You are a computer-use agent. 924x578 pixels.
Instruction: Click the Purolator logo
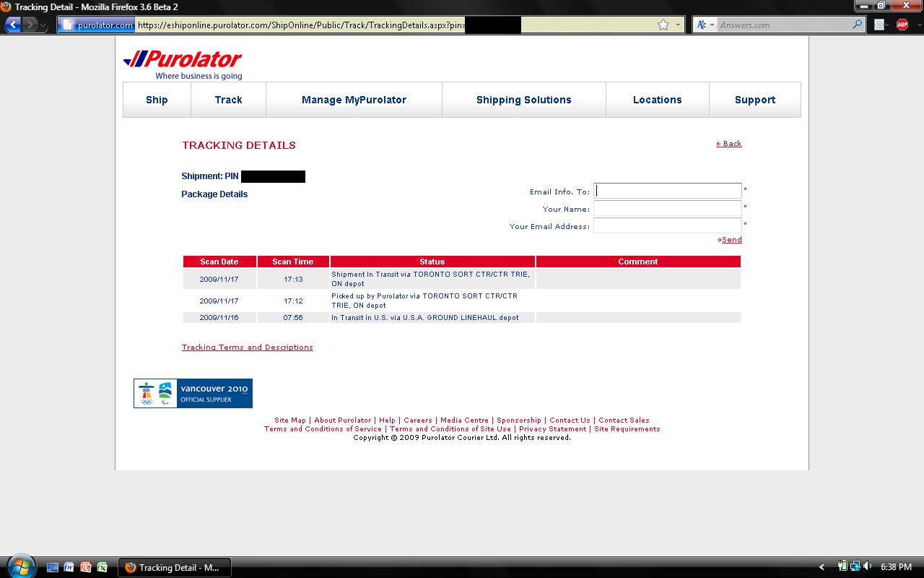pos(183,64)
